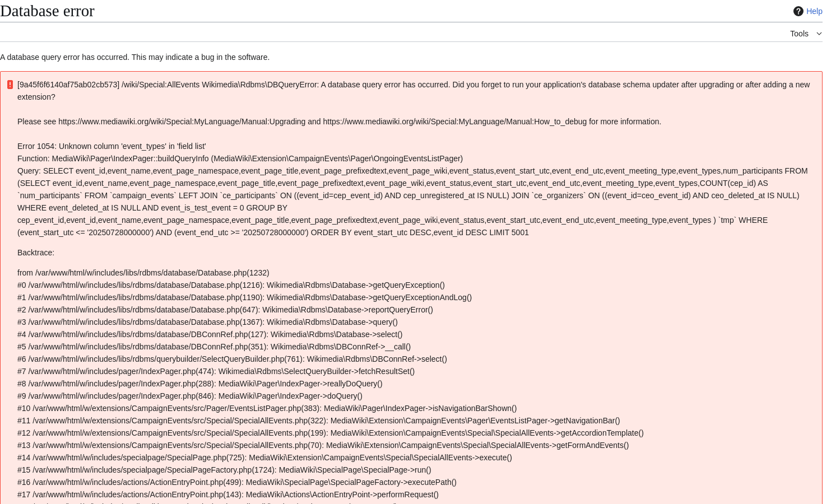The image size is (836, 504).
Task: Click the Function: buildQueryInfo line
Action: coord(240,158)
